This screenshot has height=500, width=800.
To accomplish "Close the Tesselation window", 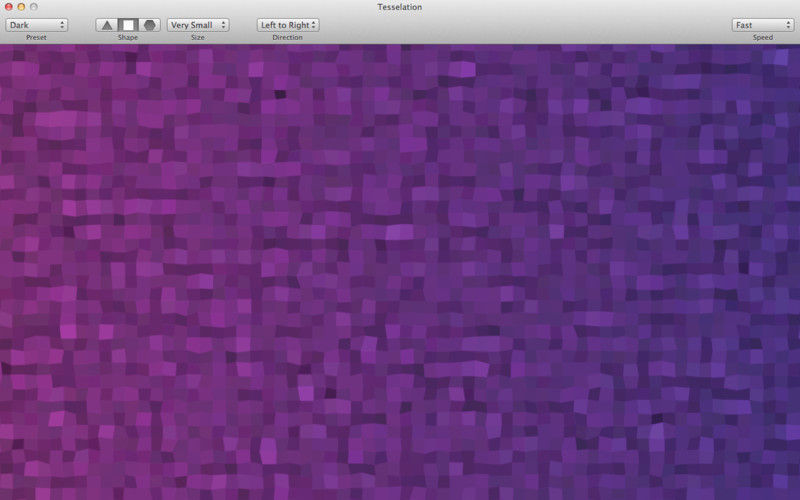I will [x=9, y=7].
